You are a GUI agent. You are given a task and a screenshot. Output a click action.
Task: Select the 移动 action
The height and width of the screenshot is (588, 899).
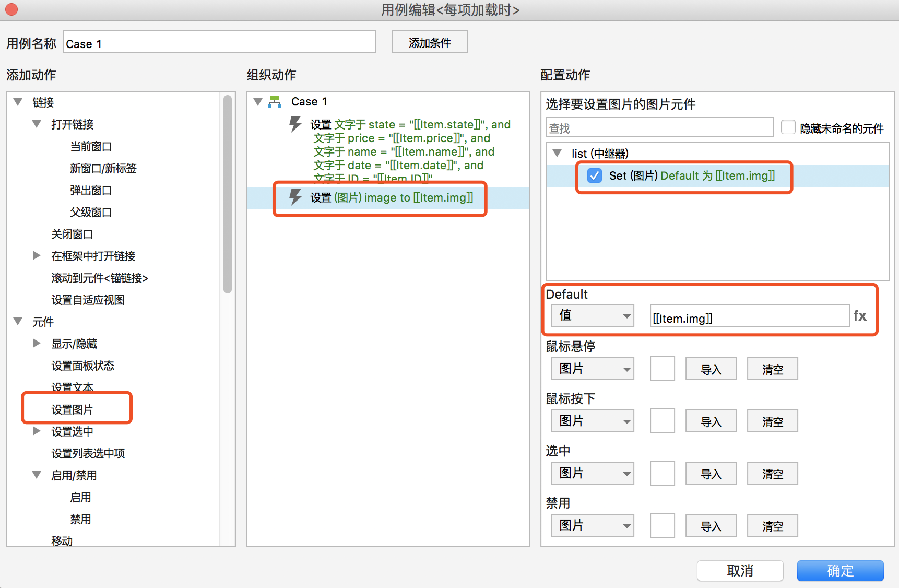pyautogui.click(x=62, y=540)
